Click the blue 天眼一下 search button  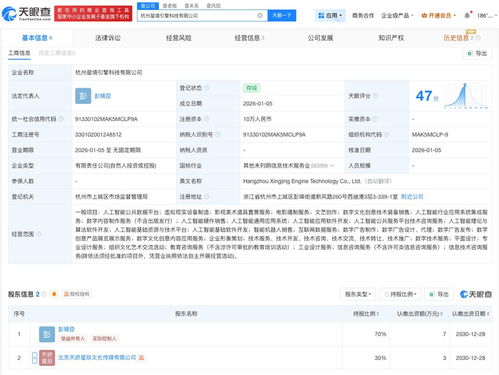[x=282, y=15]
